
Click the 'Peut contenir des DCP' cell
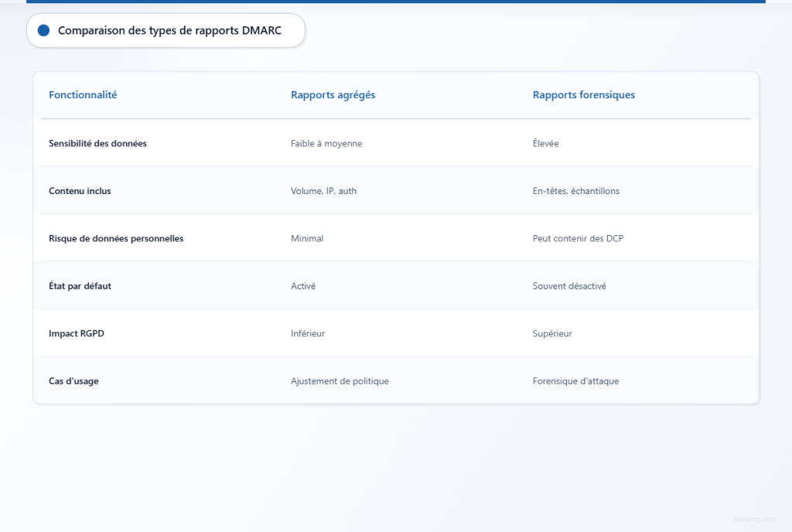(578, 238)
